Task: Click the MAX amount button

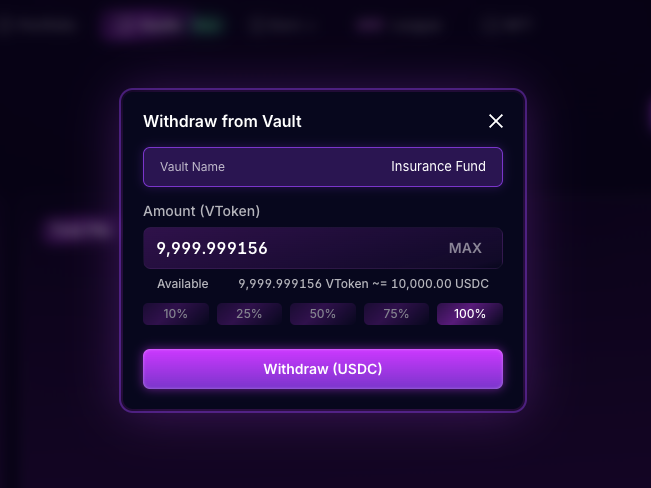Action: pos(465,248)
